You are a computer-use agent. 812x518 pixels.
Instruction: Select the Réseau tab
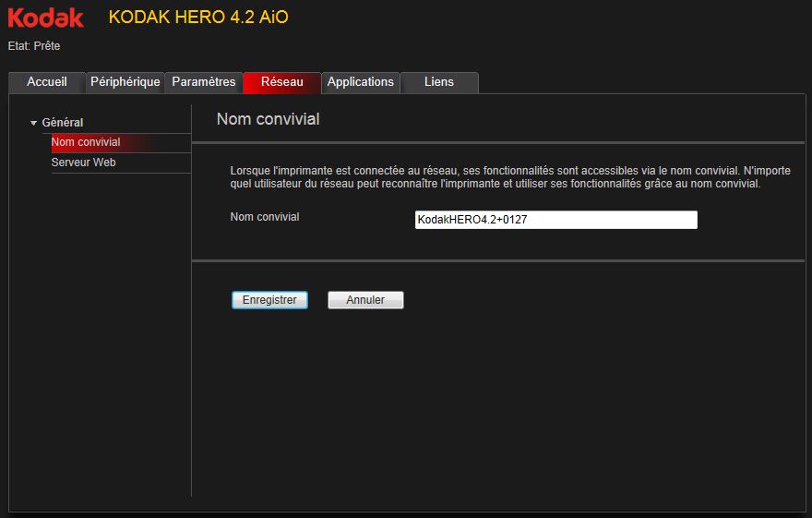pyautogui.click(x=282, y=82)
